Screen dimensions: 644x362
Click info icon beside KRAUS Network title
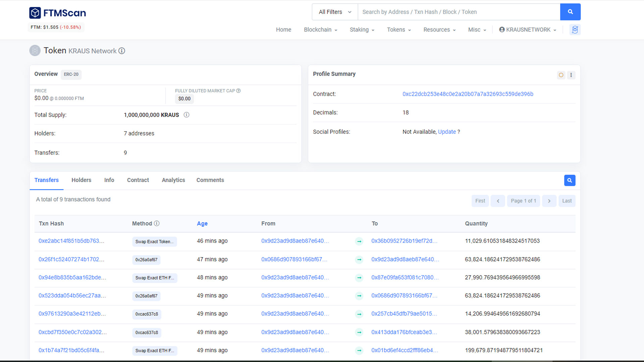(122, 51)
